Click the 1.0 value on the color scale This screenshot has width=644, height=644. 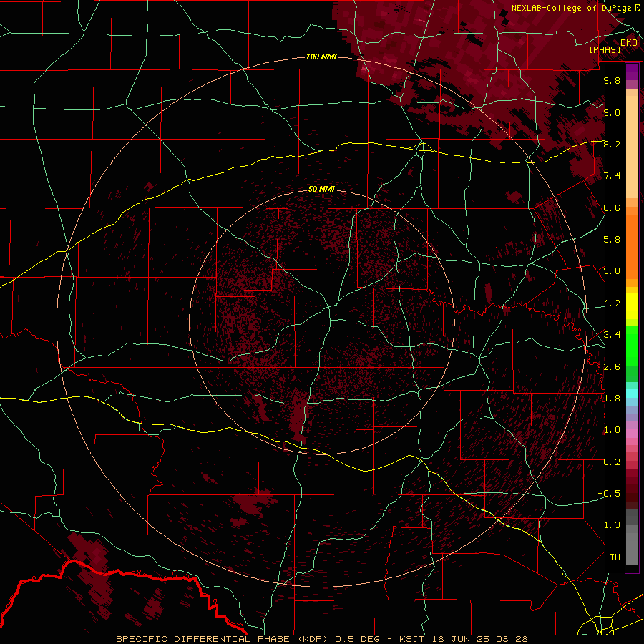click(x=612, y=430)
